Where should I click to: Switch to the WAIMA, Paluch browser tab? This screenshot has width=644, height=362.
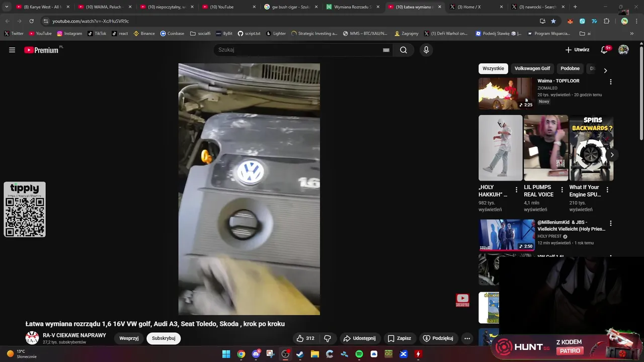[x=105, y=7]
